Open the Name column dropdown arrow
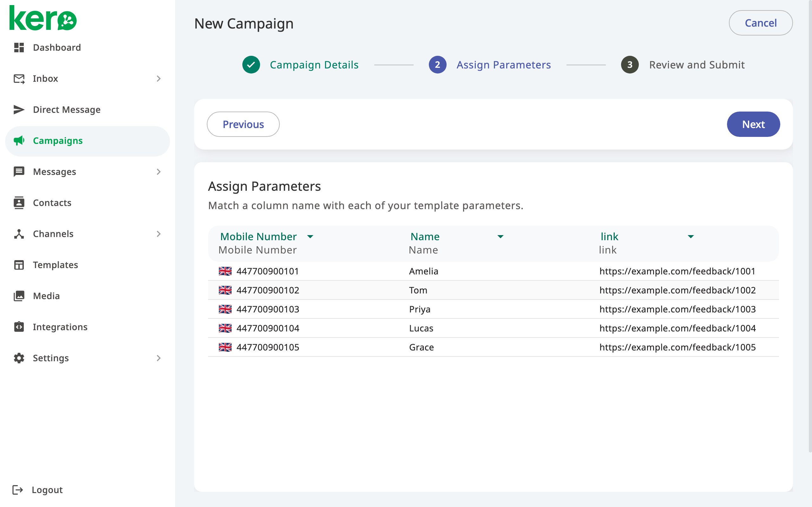This screenshot has height=507, width=812. 500,237
